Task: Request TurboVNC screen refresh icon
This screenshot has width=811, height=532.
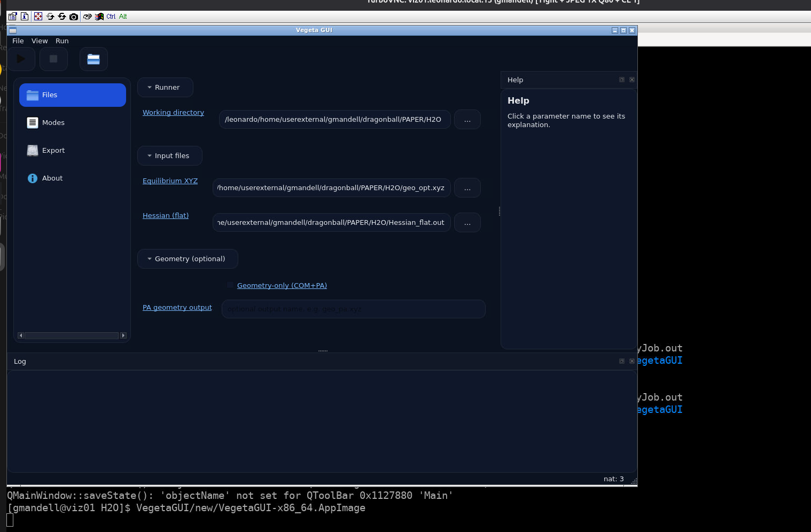Action: coord(50,17)
